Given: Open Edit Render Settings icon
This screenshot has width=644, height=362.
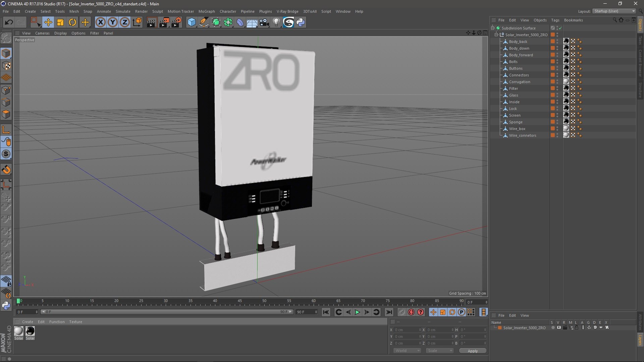Looking at the screenshot, I should tap(176, 22).
